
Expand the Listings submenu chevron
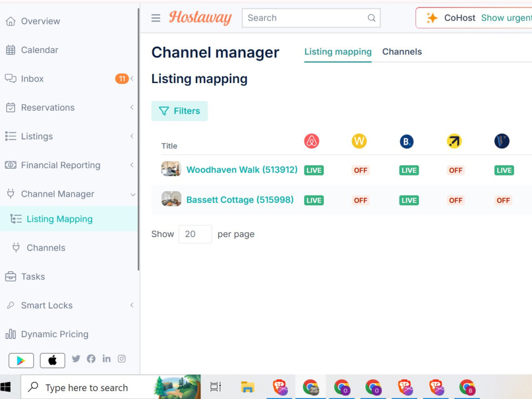[x=132, y=136]
